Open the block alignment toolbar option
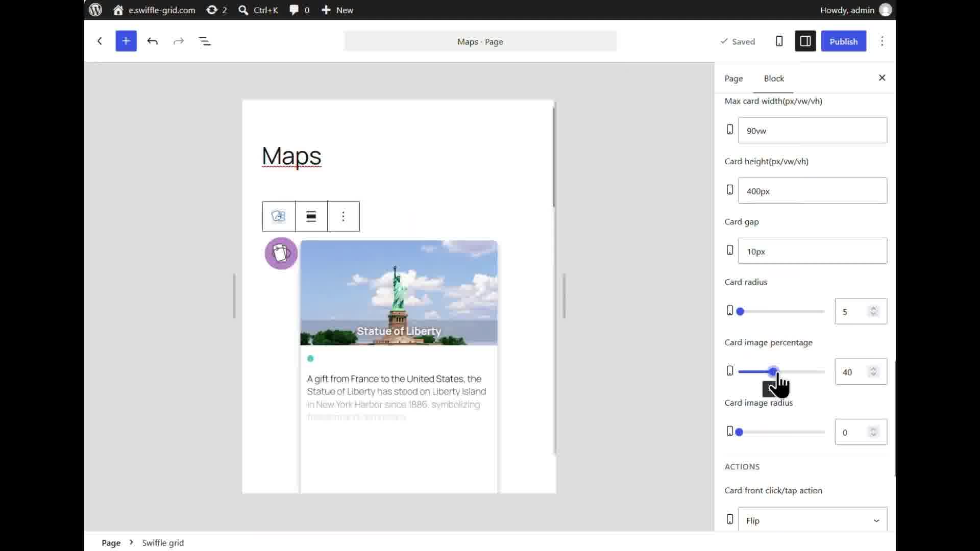980x551 pixels. tap(311, 216)
